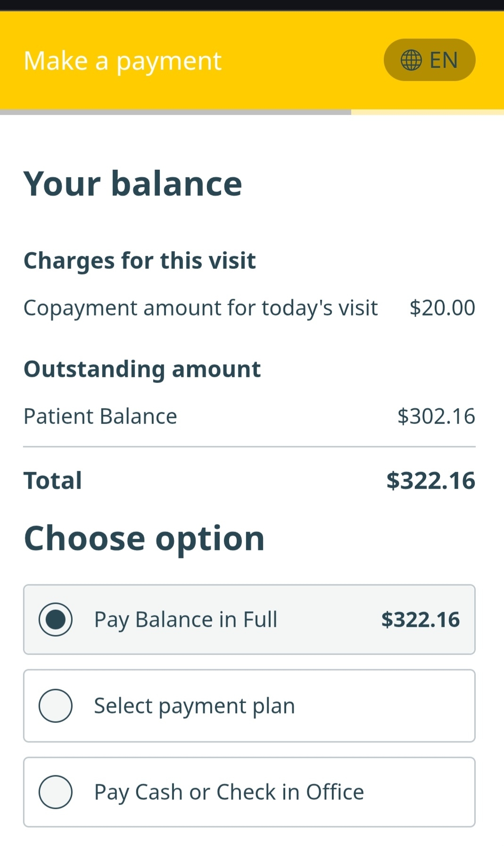Screen dimensions: 504x846
Task: Click the Patient Balance label
Action: 100,416
